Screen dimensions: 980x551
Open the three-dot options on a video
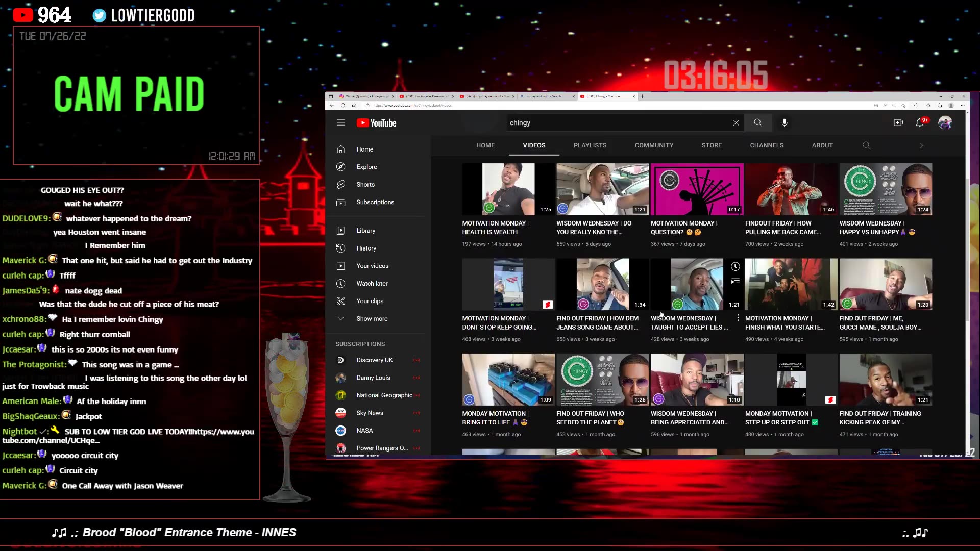point(738,317)
